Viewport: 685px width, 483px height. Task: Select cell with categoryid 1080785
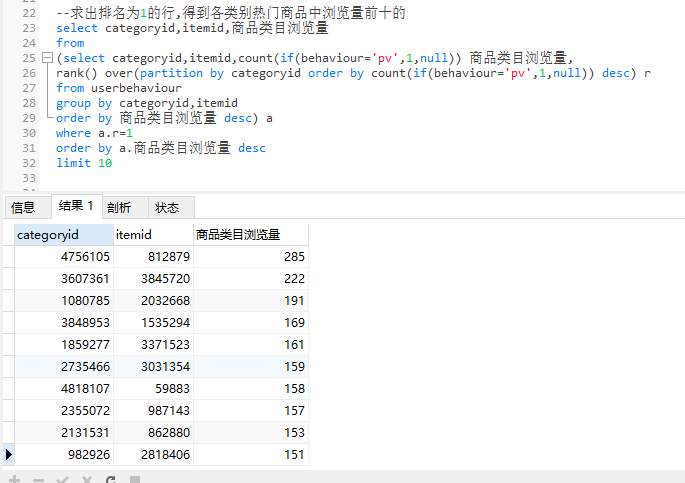click(x=64, y=300)
